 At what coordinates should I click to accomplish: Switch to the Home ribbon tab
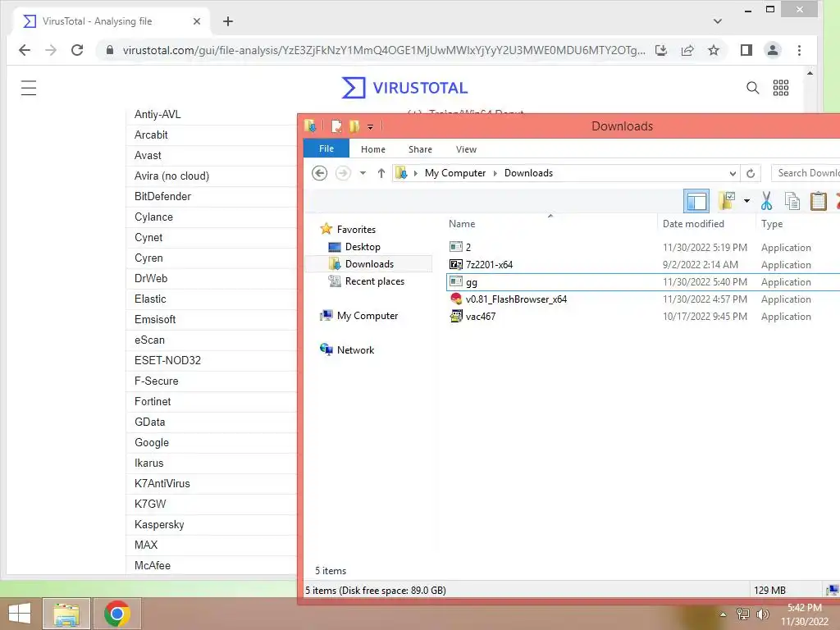click(373, 149)
